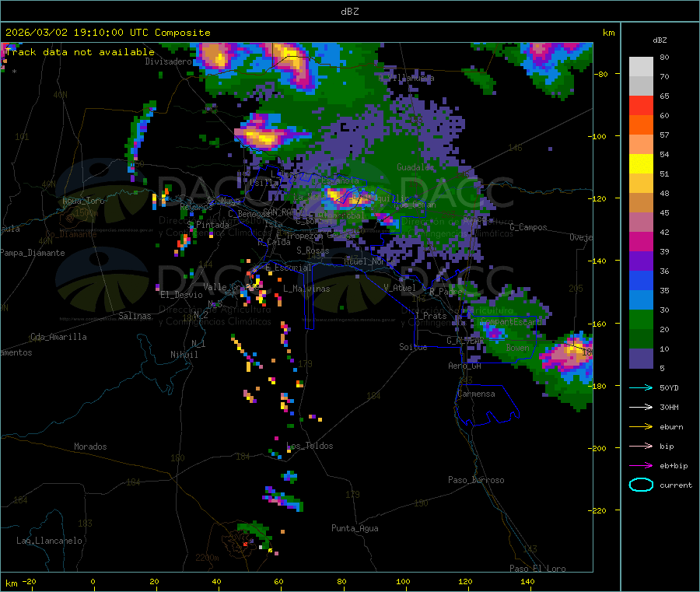Click the 'E_Escorial' map label
Image resolution: width=700 pixels, height=592 pixels.
coord(289,268)
